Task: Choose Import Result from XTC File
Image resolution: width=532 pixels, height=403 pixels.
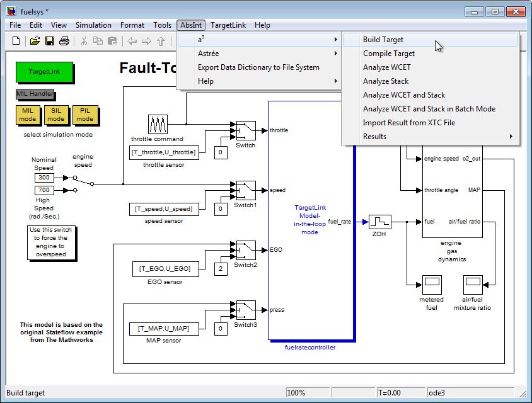Action: 431,123
